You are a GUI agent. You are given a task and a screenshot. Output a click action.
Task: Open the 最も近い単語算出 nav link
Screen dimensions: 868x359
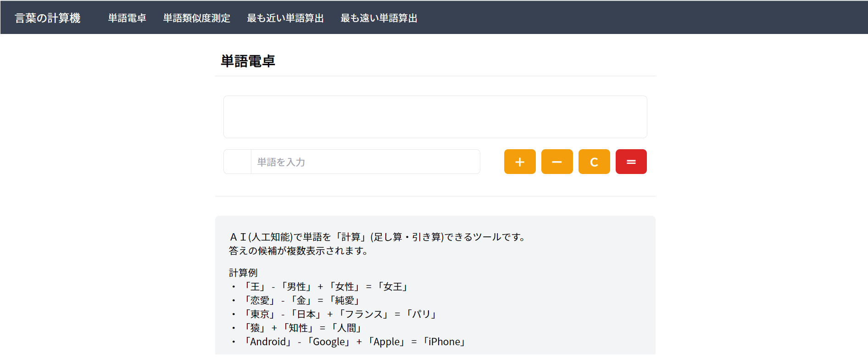click(x=285, y=18)
